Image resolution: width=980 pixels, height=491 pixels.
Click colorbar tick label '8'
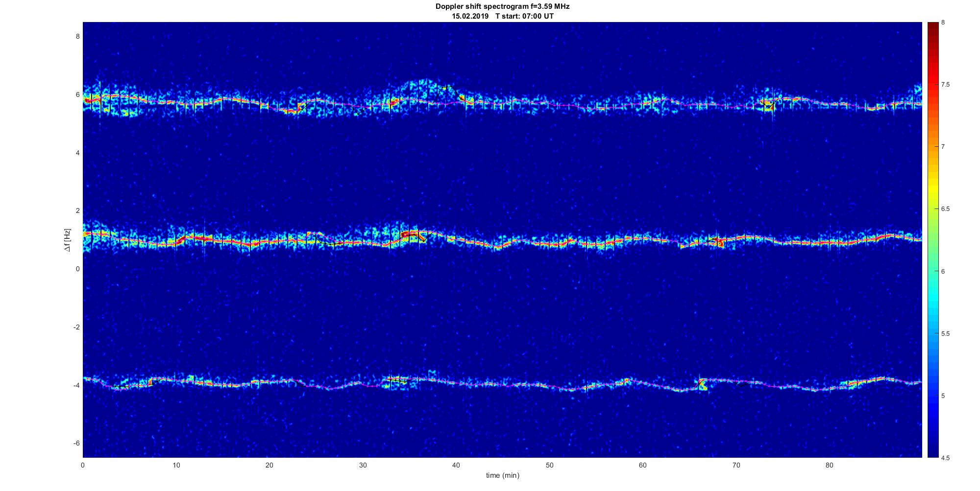(x=943, y=23)
